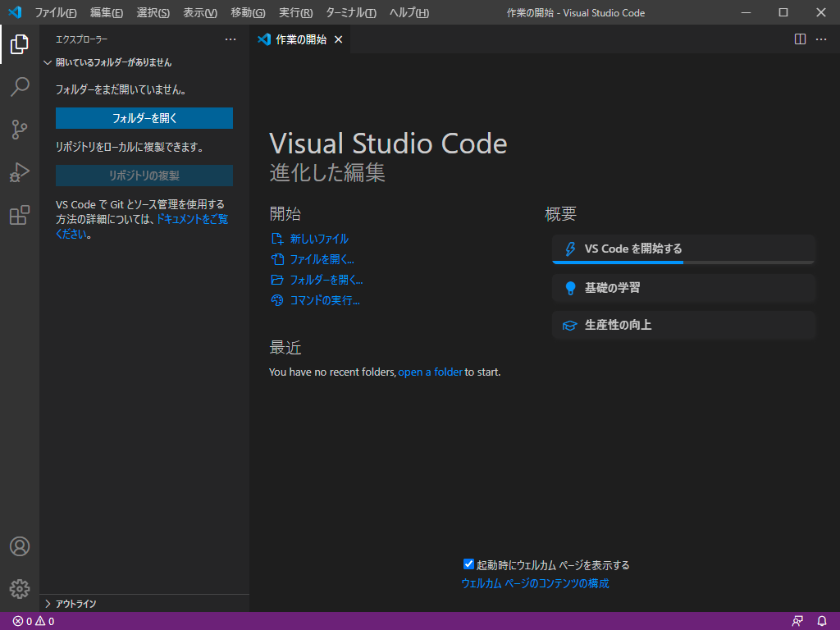Open the ヘルプ(H) menu

(x=409, y=12)
